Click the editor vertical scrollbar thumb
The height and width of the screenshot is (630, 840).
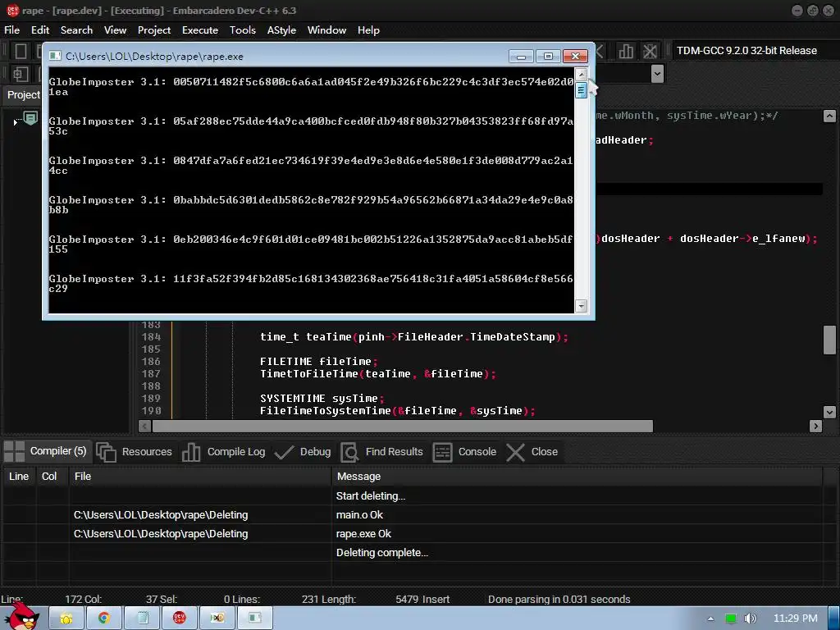click(x=829, y=340)
